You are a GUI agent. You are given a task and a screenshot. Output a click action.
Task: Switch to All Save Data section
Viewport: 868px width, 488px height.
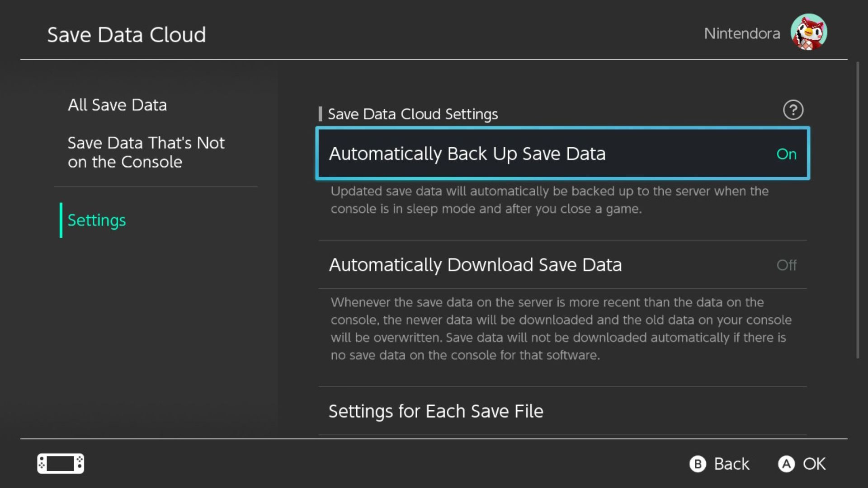[118, 105]
